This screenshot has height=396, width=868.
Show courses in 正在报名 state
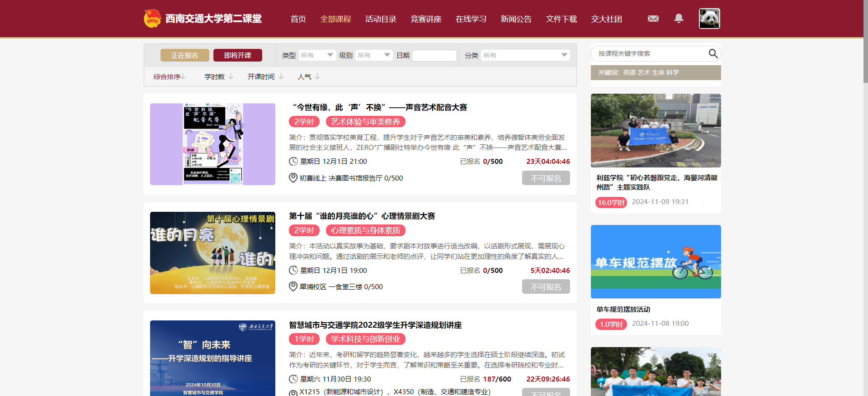coord(185,55)
